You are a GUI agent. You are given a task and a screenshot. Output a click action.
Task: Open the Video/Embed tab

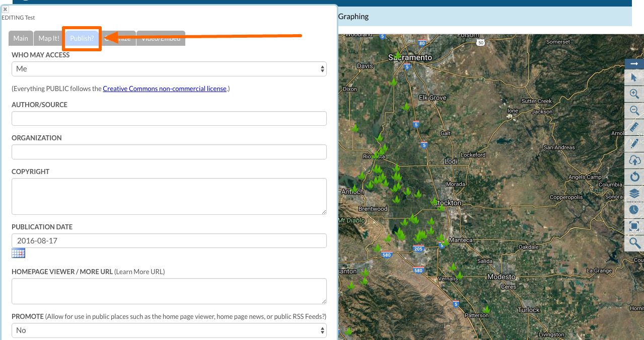161,39
